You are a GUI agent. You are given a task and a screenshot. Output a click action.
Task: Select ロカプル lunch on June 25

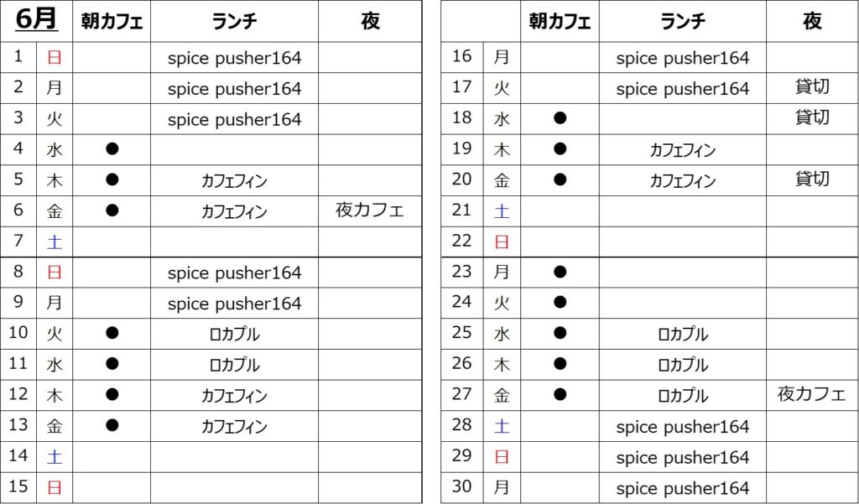point(683,334)
